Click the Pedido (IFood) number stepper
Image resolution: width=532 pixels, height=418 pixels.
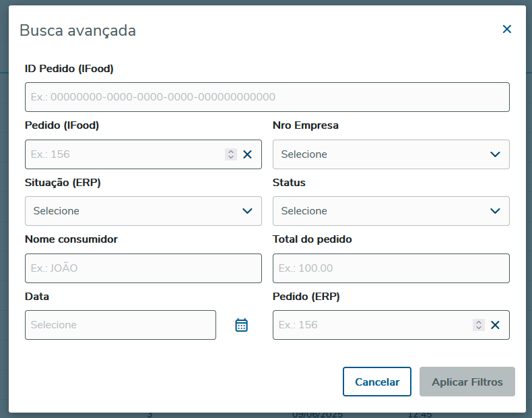(231, 154)
